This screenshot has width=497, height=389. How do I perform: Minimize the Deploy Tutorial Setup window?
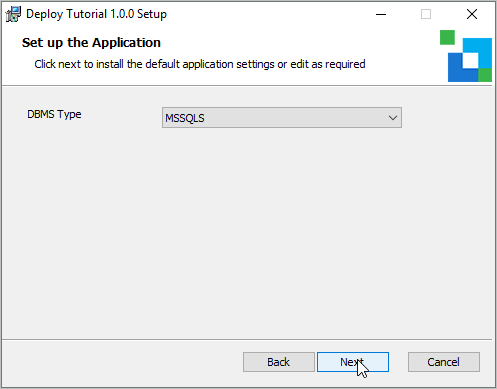[x=381, y=14]
